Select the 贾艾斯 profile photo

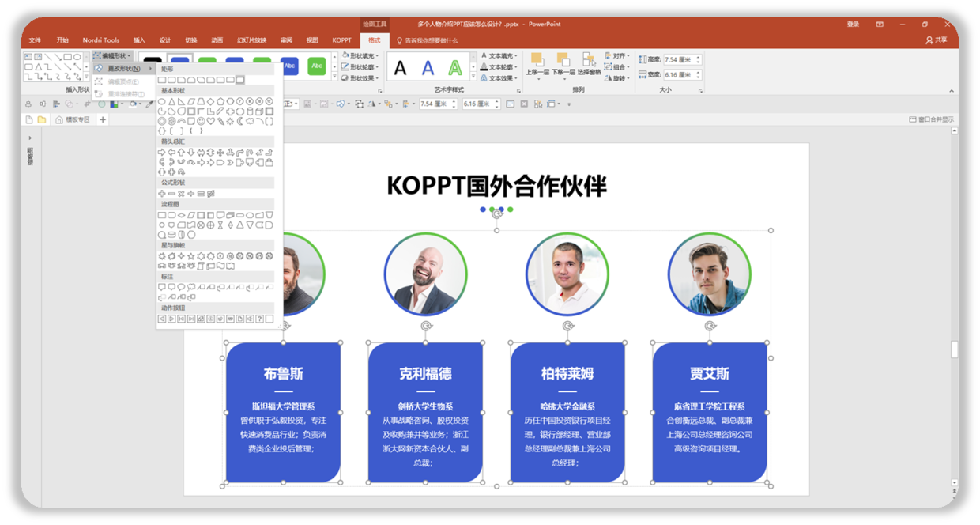tap(709, 274)
